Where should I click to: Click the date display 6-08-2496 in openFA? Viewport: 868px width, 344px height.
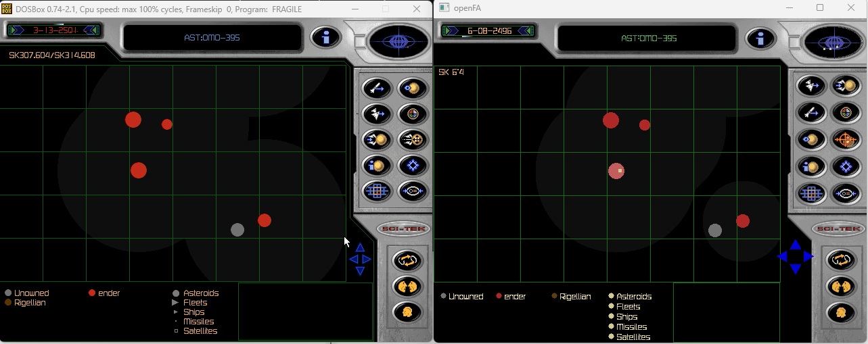pyautogui.click(x=489, y=30)
